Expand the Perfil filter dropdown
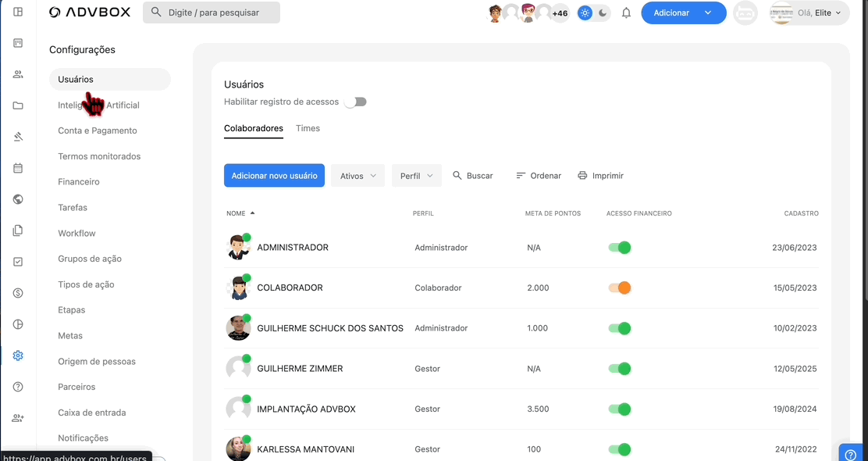The image size is (868, 461). (416, 176)
